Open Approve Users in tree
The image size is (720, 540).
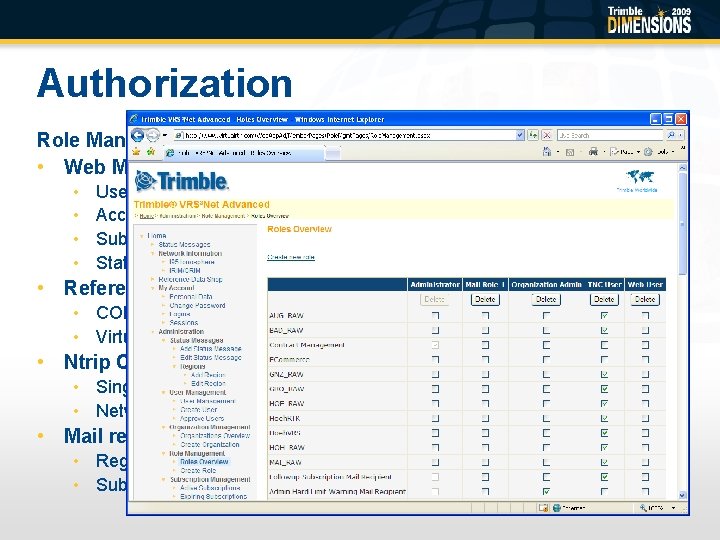[x=202, y=418]
